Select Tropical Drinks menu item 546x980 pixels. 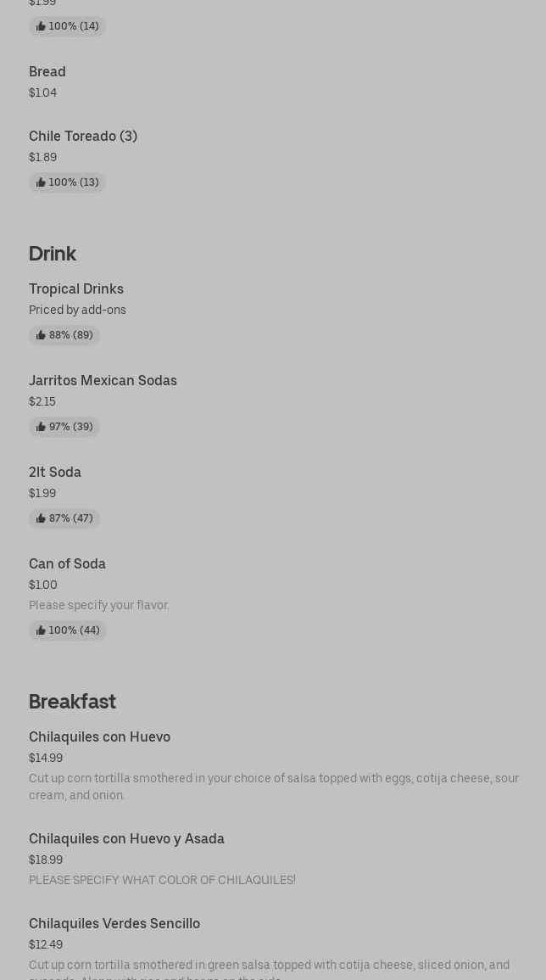click(76, 289)
